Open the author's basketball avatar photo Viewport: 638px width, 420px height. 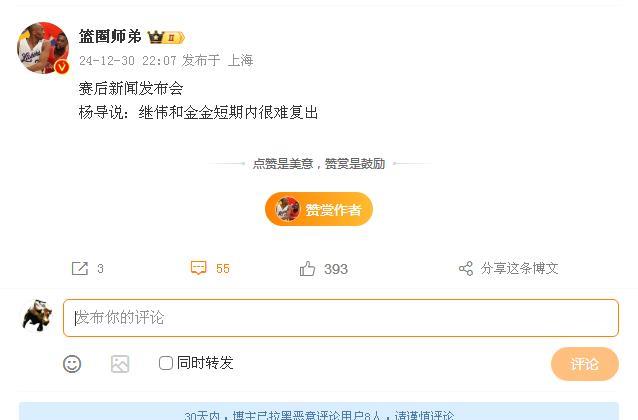click(43, 48)
